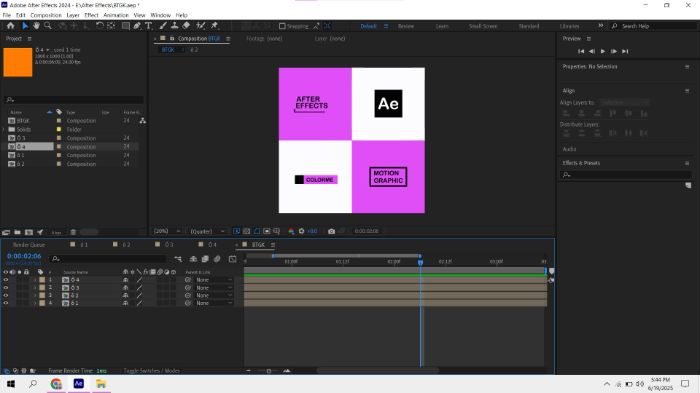Toggle Motion Blur switch in timeline

[217, 259]
